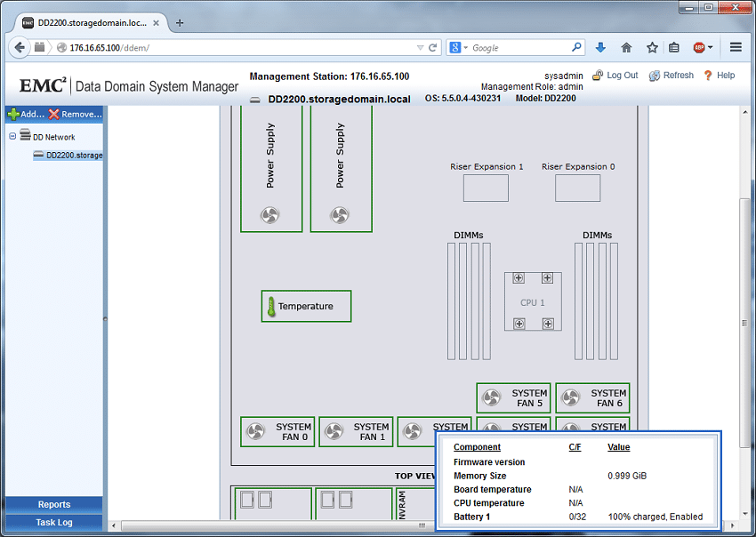
Task: Select the DD Network tree item
Action: pos(48,136)
